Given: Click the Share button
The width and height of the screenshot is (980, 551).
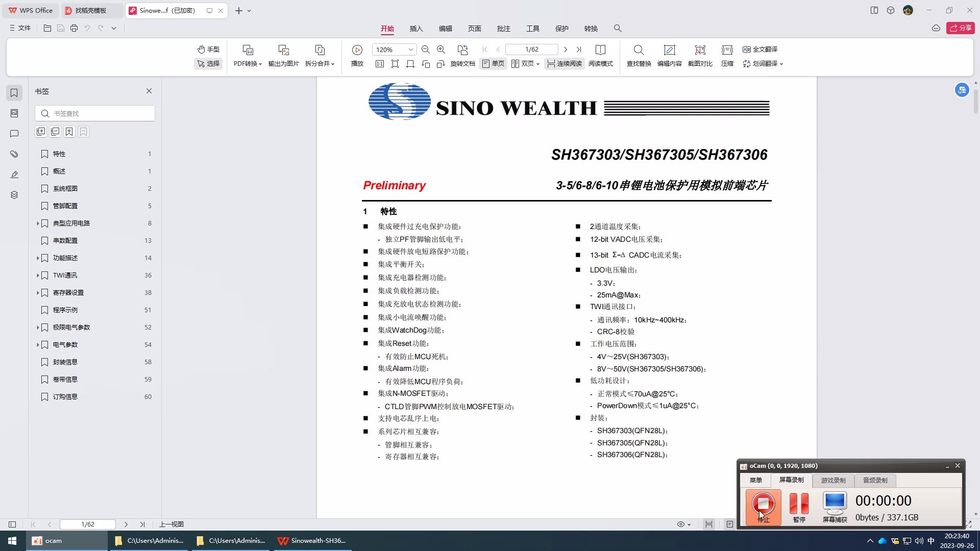Looking at the screenshot, I should [960, 28].
